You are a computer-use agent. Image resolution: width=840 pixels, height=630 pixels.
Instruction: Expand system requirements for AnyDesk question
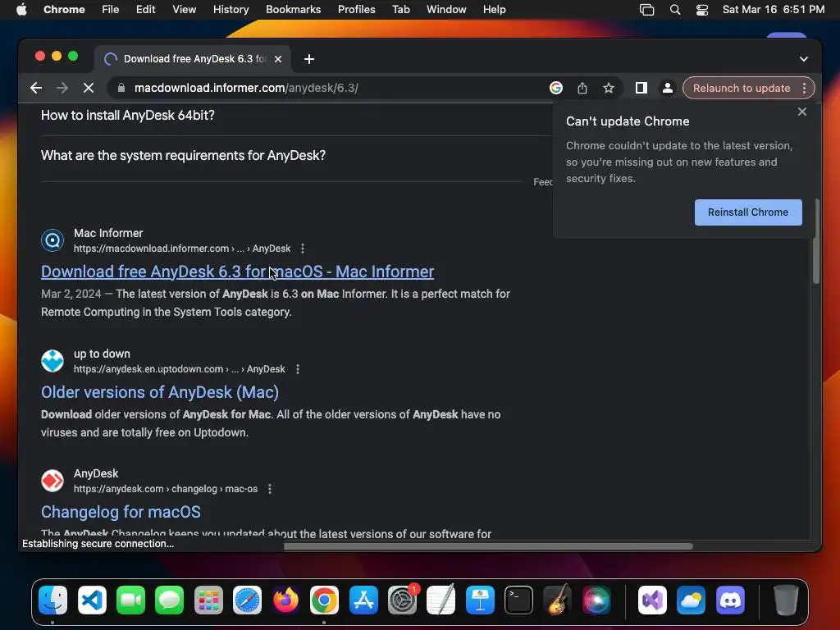click(x=183, y=155)
